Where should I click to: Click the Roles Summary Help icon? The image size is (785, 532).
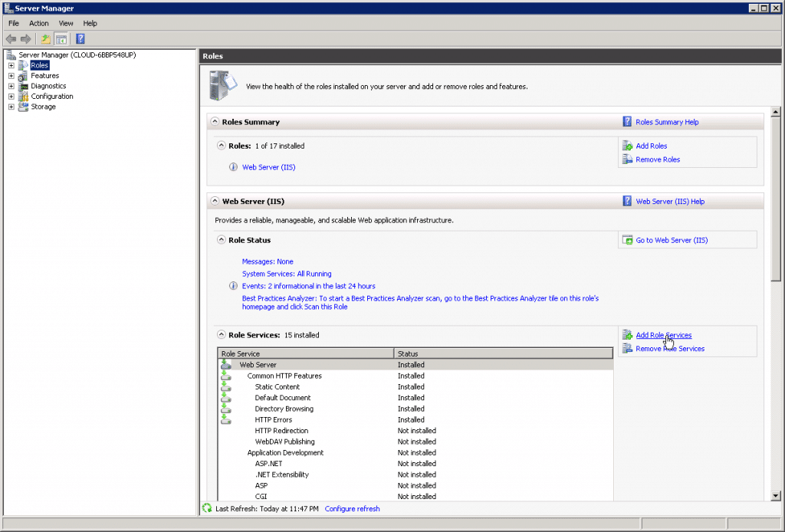click(627, 122)
